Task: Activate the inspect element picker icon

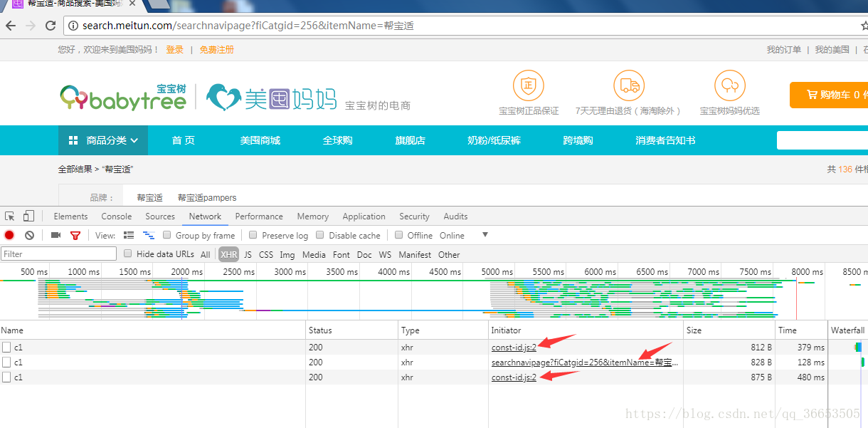Action: 10,216
